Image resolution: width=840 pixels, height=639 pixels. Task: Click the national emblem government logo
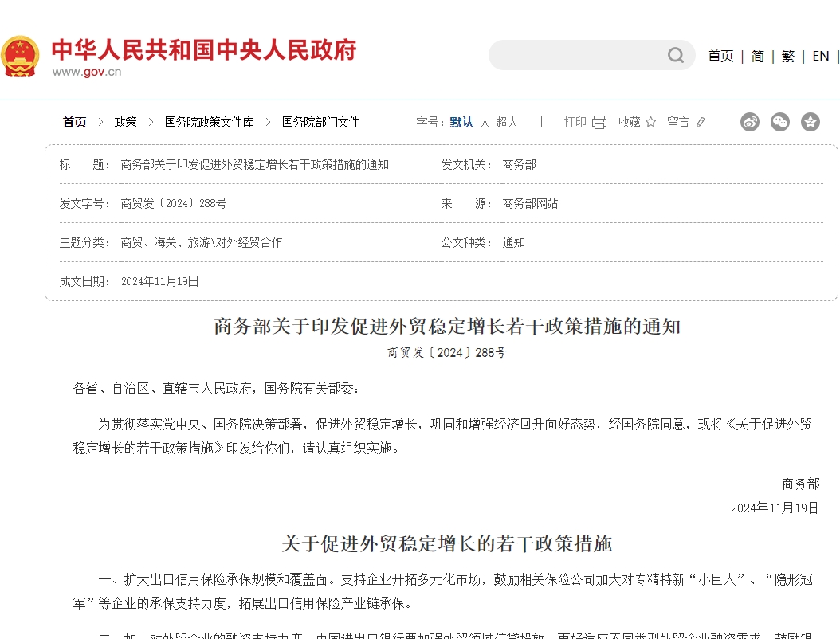(22, 55)
